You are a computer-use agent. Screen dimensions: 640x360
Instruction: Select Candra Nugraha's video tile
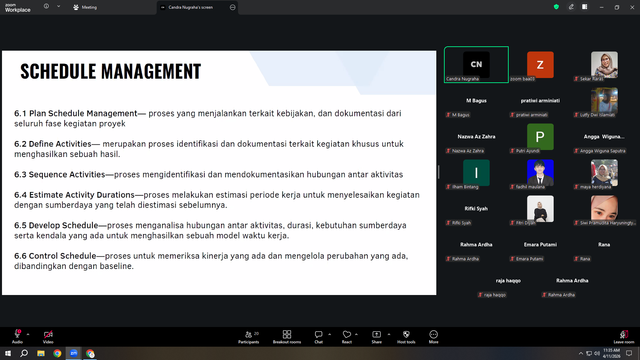pyautogui.click(x=476, y=64)
